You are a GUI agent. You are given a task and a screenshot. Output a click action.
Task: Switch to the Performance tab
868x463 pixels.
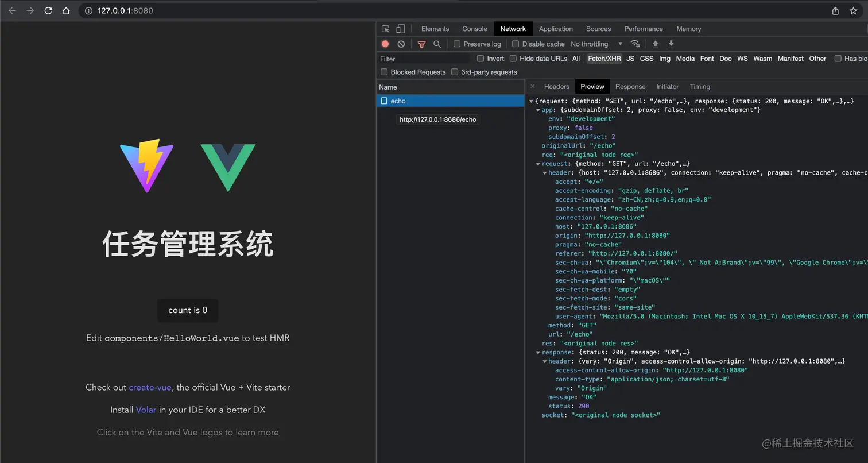coord(644,29)
